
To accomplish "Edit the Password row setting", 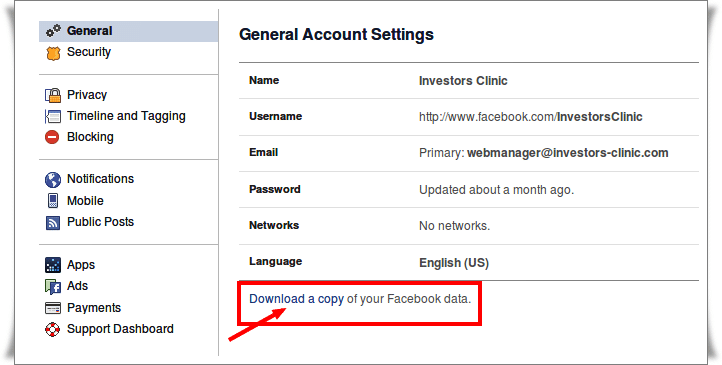I will point(469,190).
